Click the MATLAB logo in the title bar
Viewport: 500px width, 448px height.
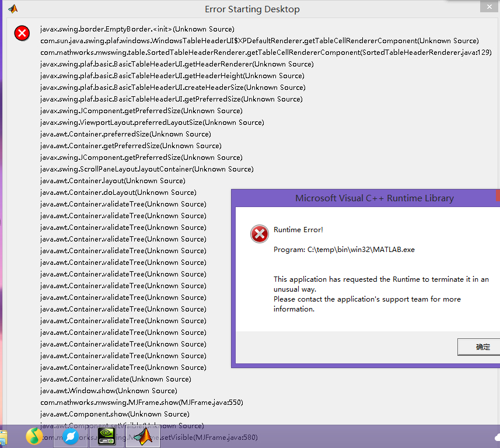pyautogui.click(x=13, y=9)
